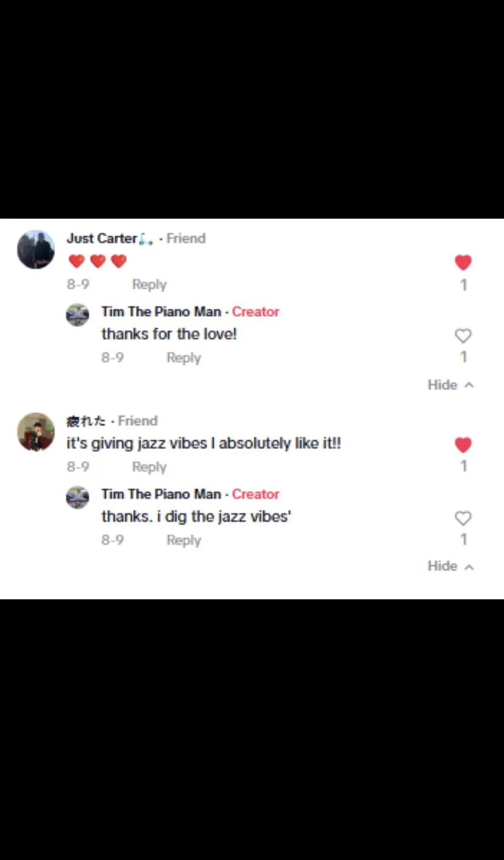Screen dimensions: 504x860
Task: Open the Japanese-named friend's avatar
Action: pos(36,432)
